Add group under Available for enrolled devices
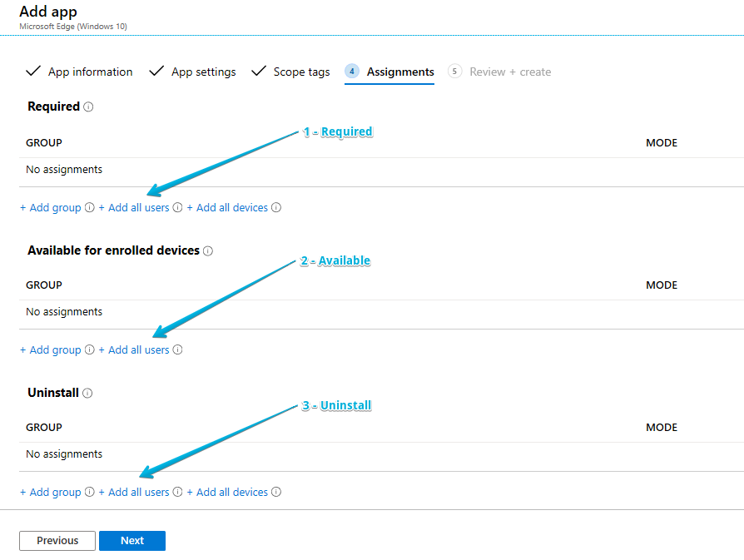 pyautogui.click(x=51, y=350)
